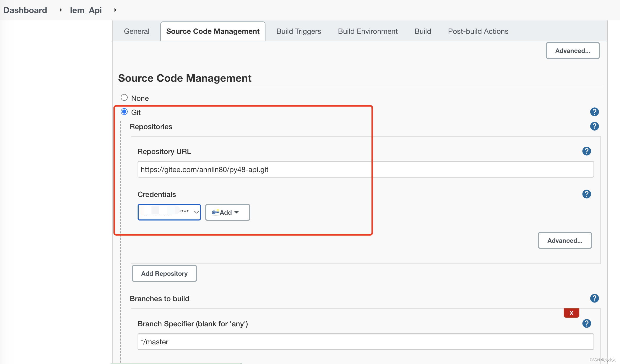Viewport: 620px width, 364px height.
Task: Open help for Repositories section
Action: click(x=594, y=126)
